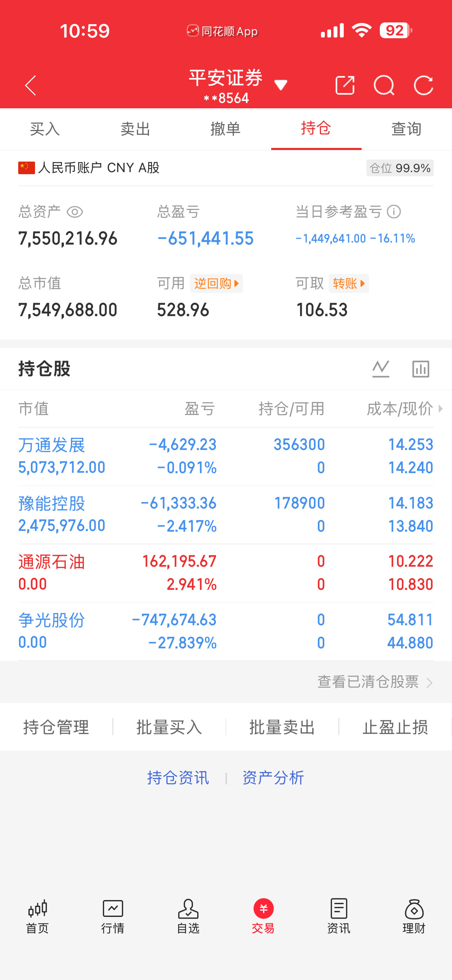This screenshot has height=980, width=452.
Task: Tap the 通源石油 profit value 162,195.67
Action: (x=179, y=561)
